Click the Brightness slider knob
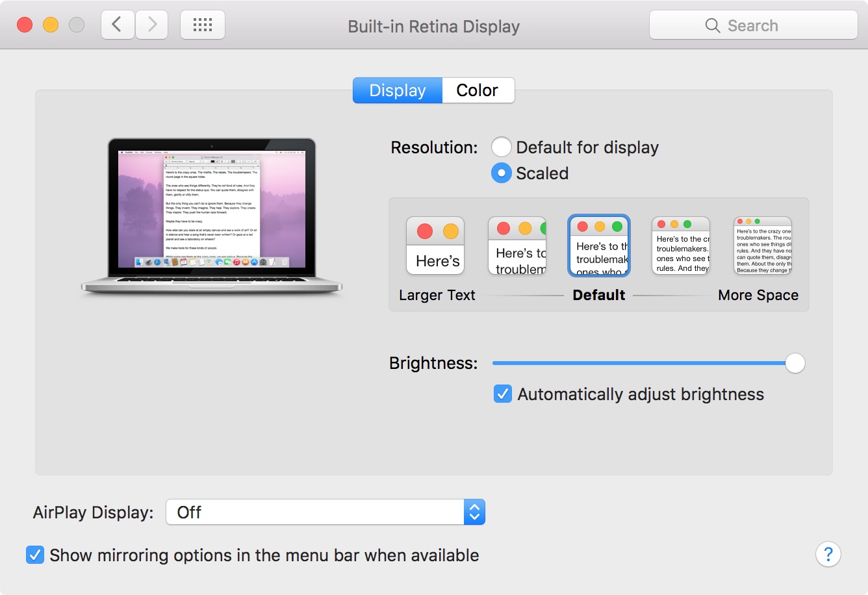 (x=795, y=363)
